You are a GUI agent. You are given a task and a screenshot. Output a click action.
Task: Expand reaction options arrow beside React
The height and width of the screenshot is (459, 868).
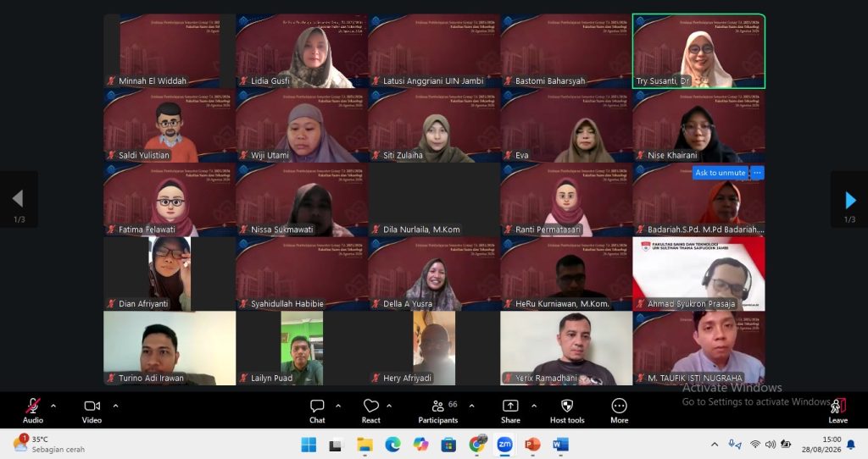pos(389,406)
